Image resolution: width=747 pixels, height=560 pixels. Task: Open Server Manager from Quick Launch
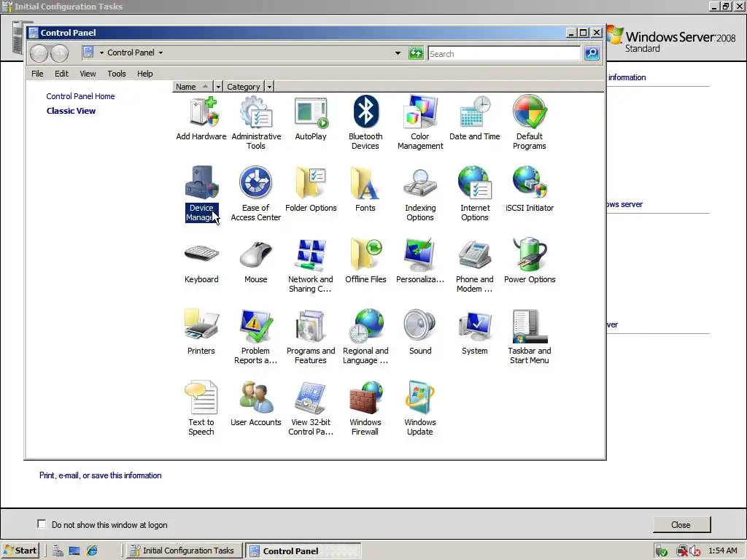[58, 551]
